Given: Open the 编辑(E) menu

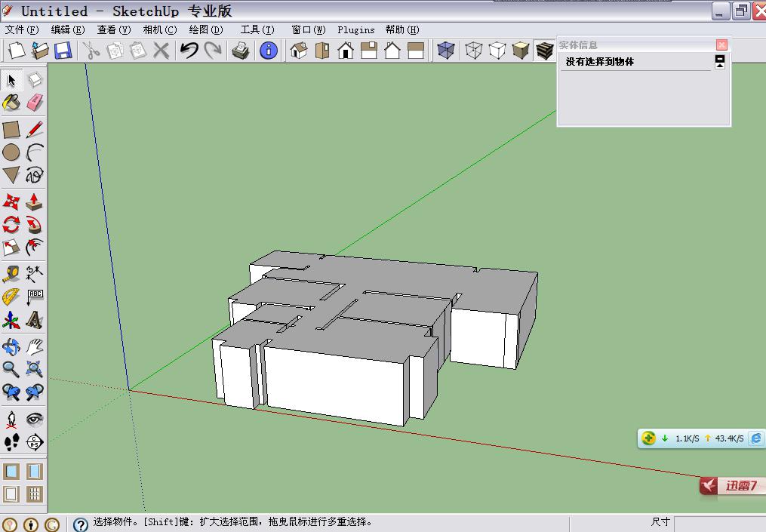Looking at the screenshot, I should 68,29.
